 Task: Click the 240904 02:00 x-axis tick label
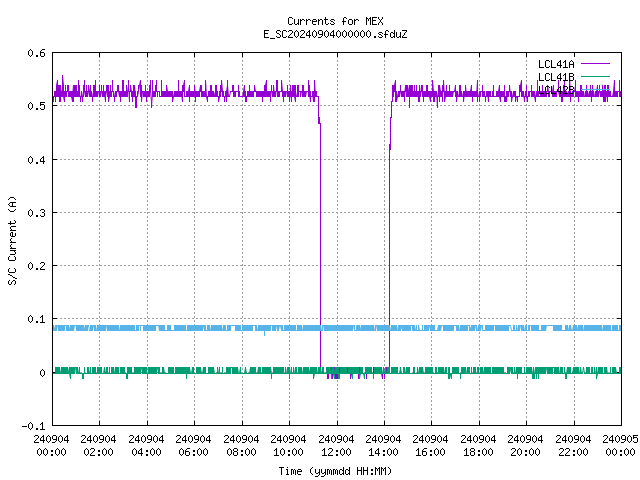coord(98,445)
